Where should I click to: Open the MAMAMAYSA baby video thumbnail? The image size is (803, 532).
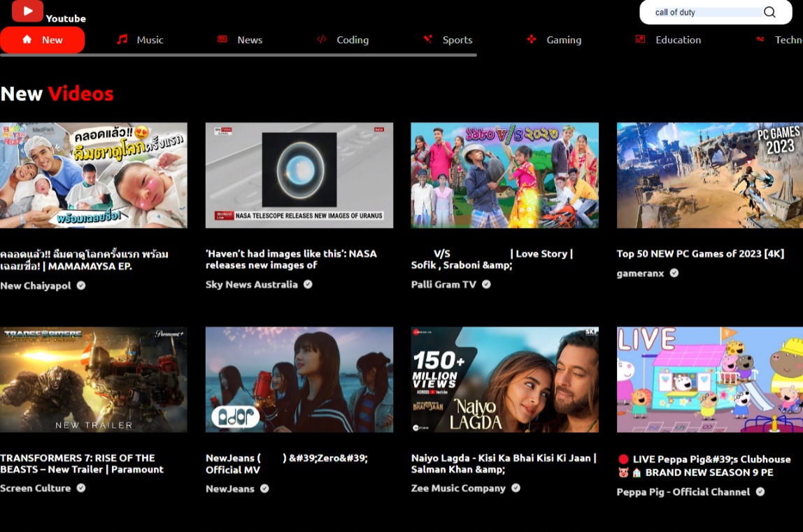pyautogui.click(x=94, y=175)
